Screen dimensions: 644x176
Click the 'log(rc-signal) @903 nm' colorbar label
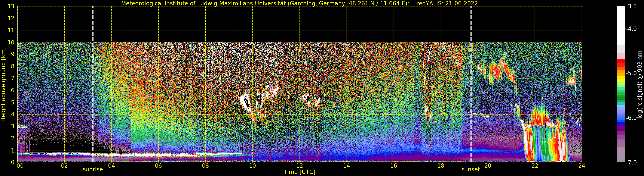pos(640,85)
